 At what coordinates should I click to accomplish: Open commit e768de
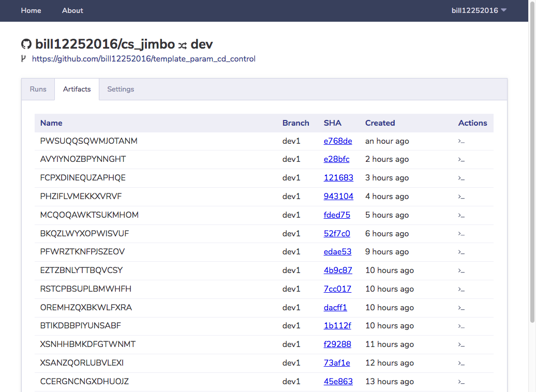pos(338,141)
